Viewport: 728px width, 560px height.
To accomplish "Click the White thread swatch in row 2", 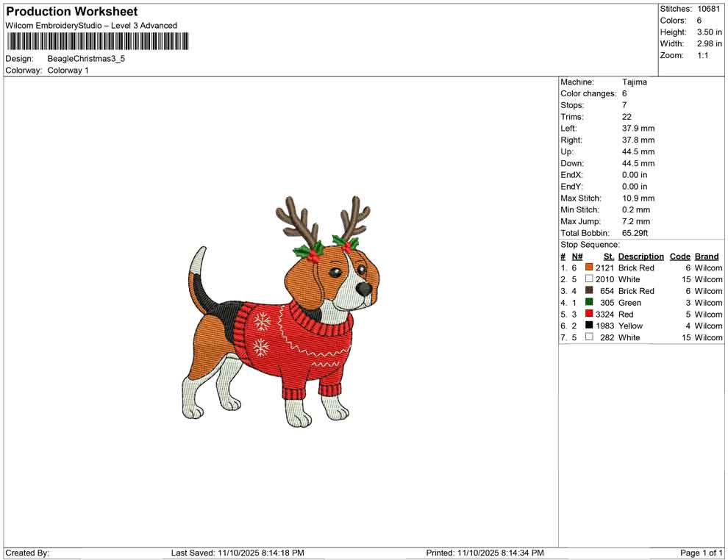I will (x=588, y=279).
